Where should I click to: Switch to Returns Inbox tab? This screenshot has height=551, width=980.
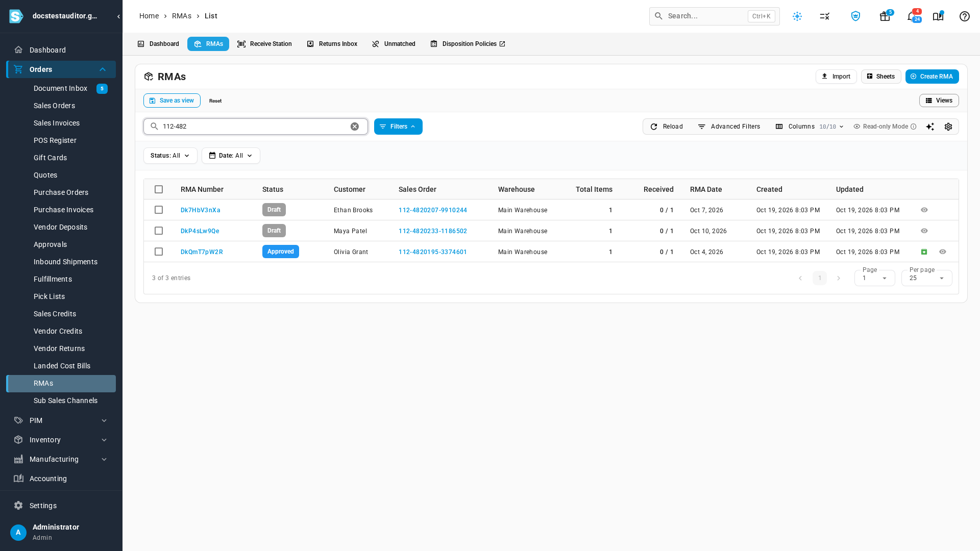pos(332,44)
